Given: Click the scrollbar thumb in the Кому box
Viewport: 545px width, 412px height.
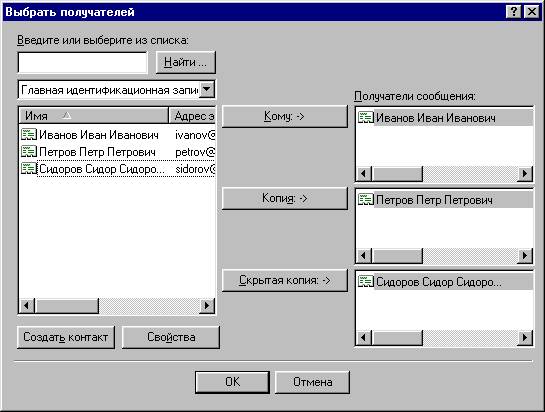Looking at the screenshot, I should point(397,173).
